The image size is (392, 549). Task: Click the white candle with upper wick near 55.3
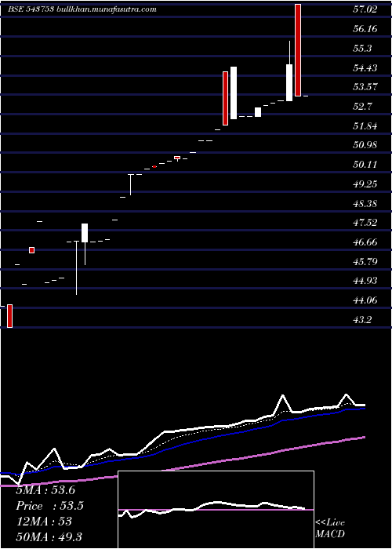pos(289,82)
